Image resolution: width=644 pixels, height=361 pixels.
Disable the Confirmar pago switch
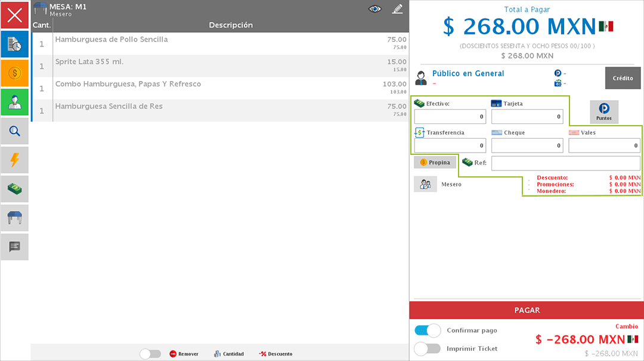tap(427, 331)
